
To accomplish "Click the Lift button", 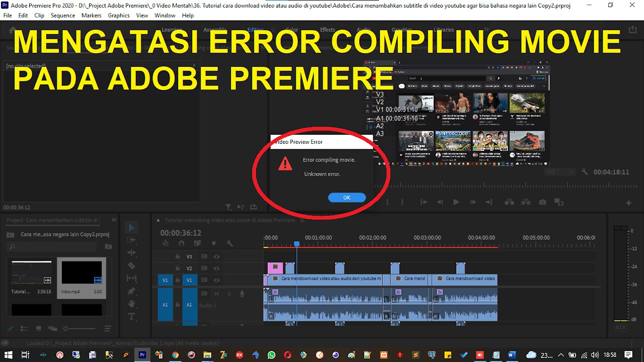I will point(509,202).
